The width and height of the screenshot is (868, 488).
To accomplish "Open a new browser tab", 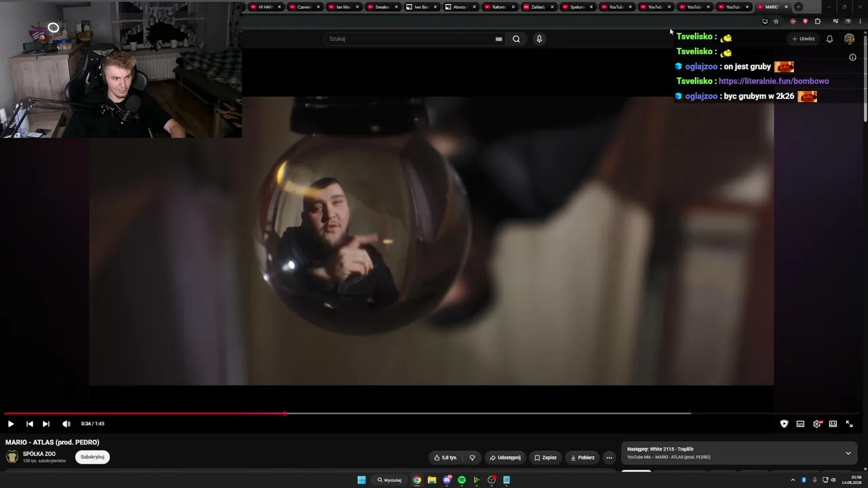I will point(798,7).
